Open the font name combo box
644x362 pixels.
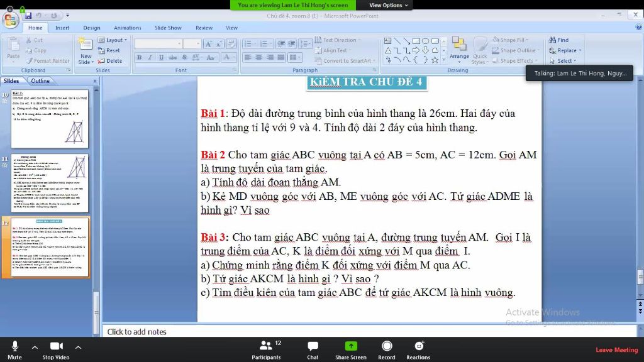158,44
